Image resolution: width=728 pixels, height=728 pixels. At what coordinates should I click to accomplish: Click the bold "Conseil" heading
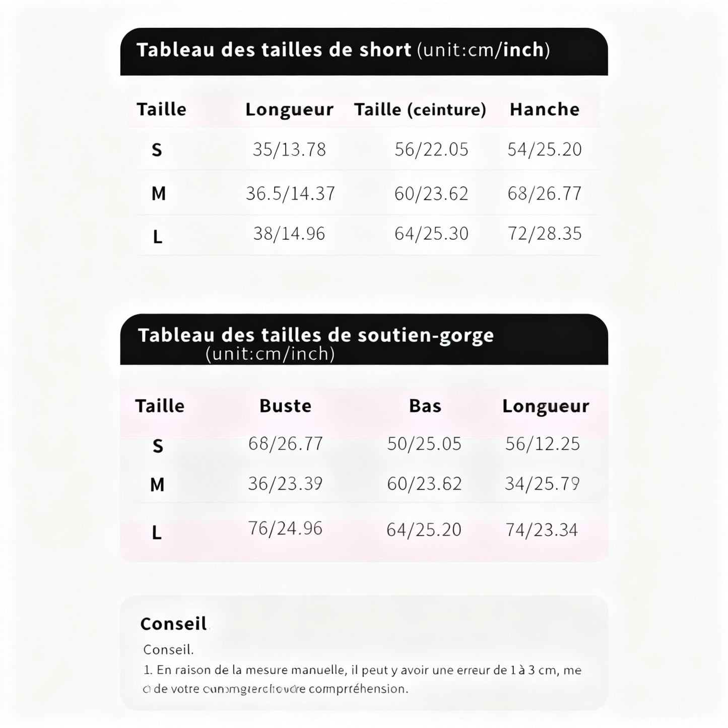click(173, 624)
